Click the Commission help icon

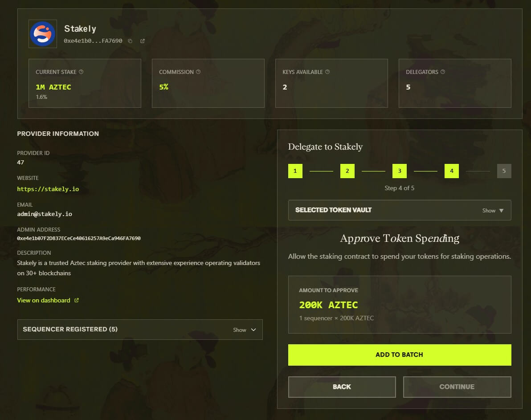click(198, 71)
